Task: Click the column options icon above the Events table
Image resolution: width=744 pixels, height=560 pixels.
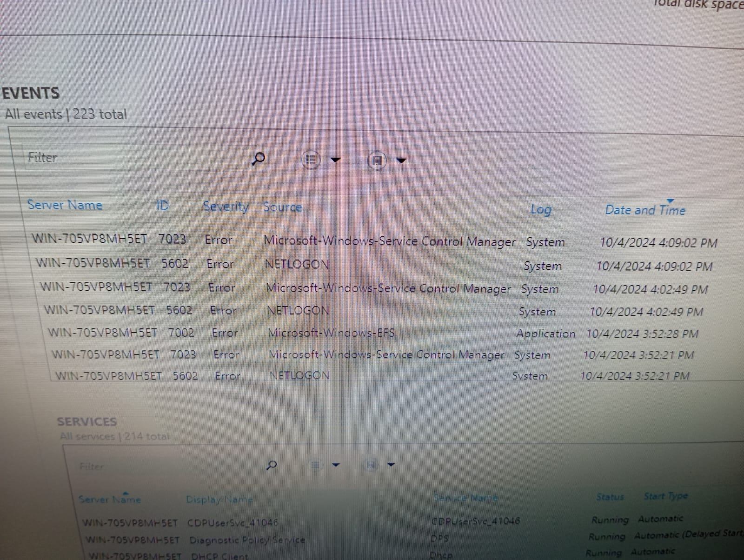Action: click(x=311, y=160)
